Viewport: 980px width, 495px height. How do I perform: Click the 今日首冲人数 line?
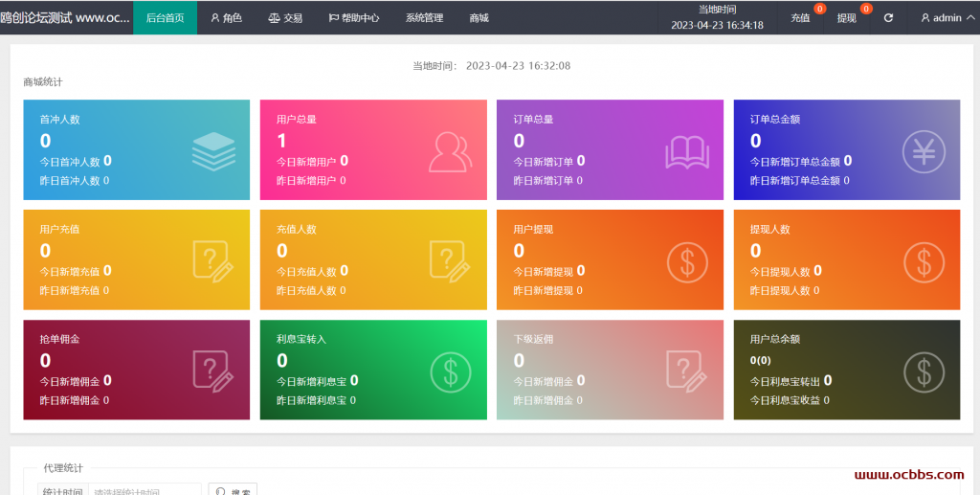point(76,161)
